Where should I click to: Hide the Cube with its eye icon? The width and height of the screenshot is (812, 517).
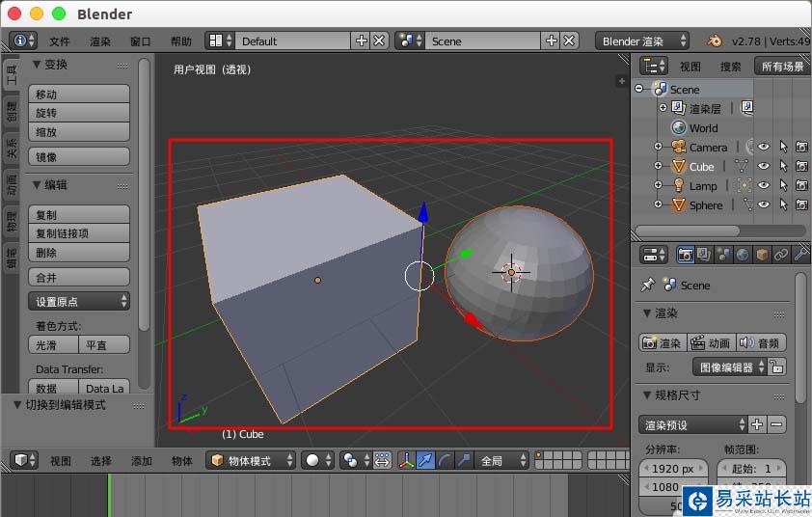click(763, 167)
